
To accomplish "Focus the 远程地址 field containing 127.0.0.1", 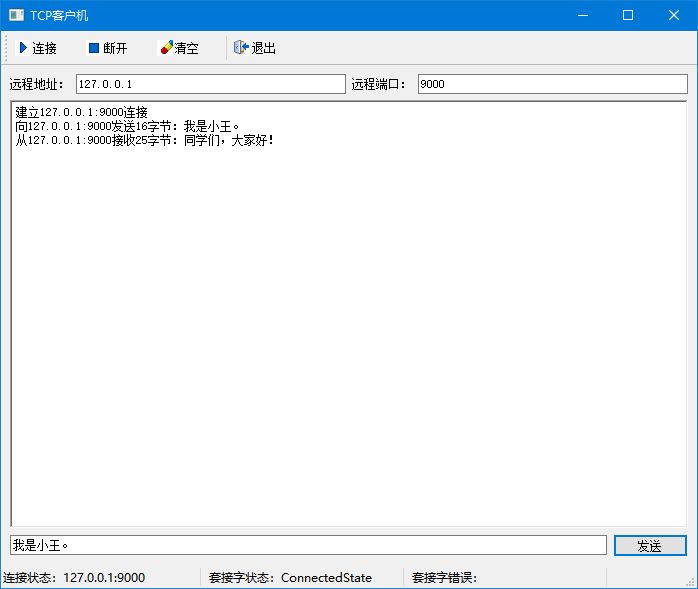I will click(211, 84).
